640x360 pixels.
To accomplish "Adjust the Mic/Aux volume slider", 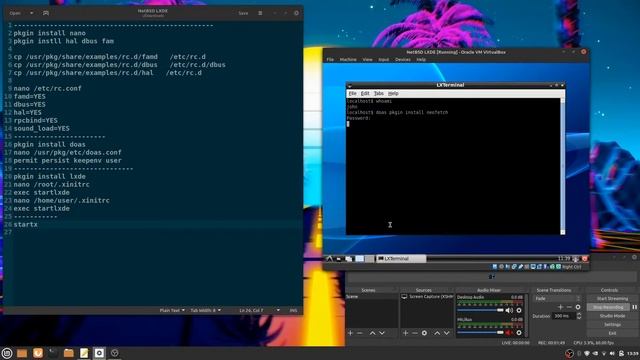I will (480, 333).
